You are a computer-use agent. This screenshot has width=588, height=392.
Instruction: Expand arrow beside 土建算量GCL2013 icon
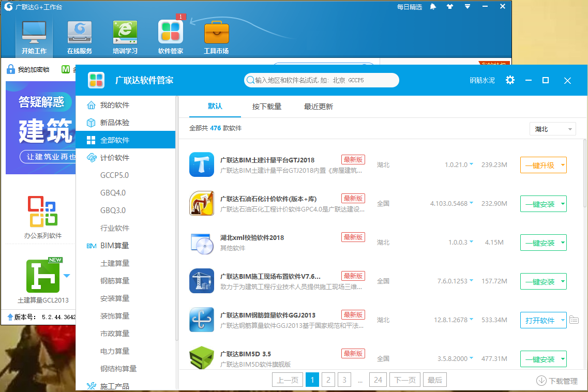pos(67,276)
